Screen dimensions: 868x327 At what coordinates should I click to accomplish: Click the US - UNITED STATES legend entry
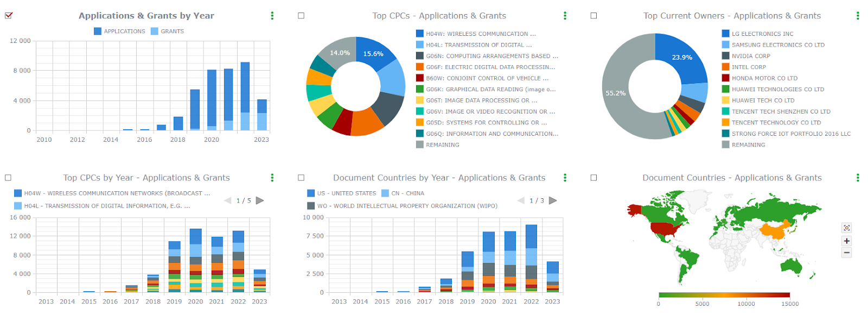[x=342, y=193]
